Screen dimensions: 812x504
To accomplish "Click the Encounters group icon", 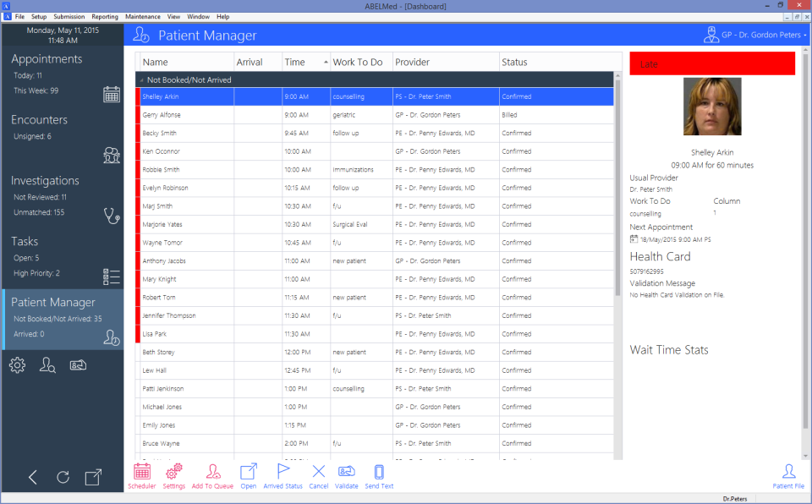I will [111, 155].
